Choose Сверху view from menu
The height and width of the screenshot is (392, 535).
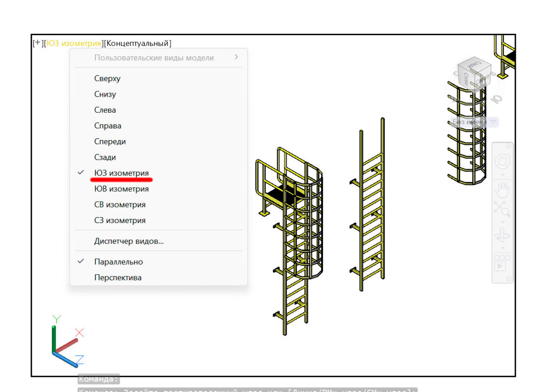(x=107, y=78)
